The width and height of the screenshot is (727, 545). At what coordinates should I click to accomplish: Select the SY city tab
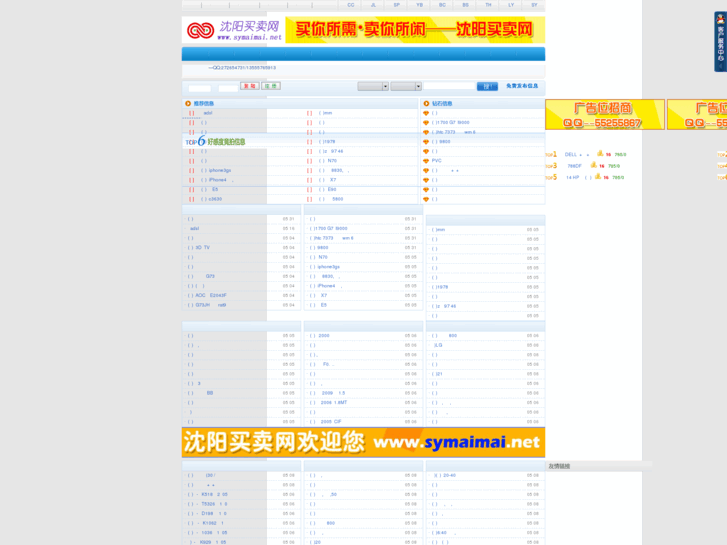click(x=534, y=5)
